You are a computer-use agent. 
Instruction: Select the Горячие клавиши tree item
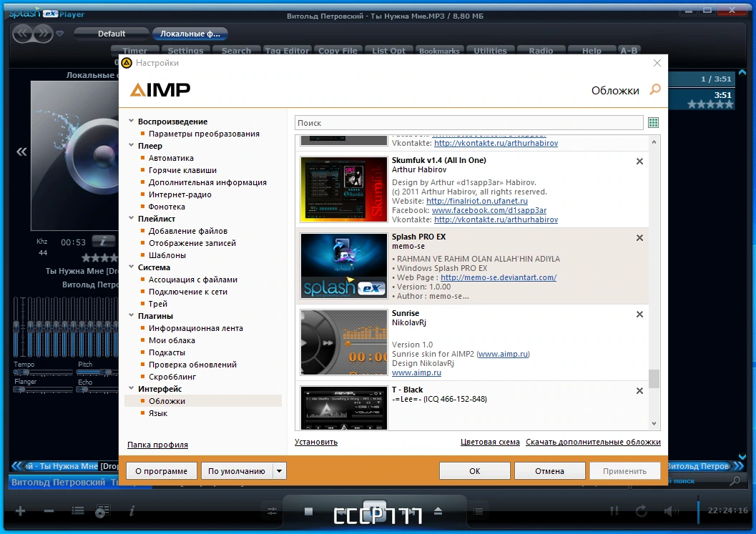pos(182,170)
